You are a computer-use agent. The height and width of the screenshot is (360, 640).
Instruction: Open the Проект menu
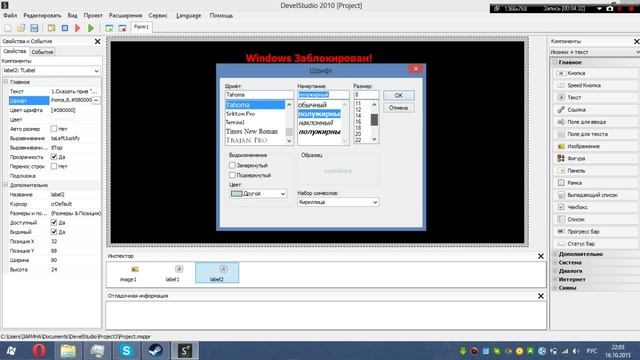(x=93, y=16)
